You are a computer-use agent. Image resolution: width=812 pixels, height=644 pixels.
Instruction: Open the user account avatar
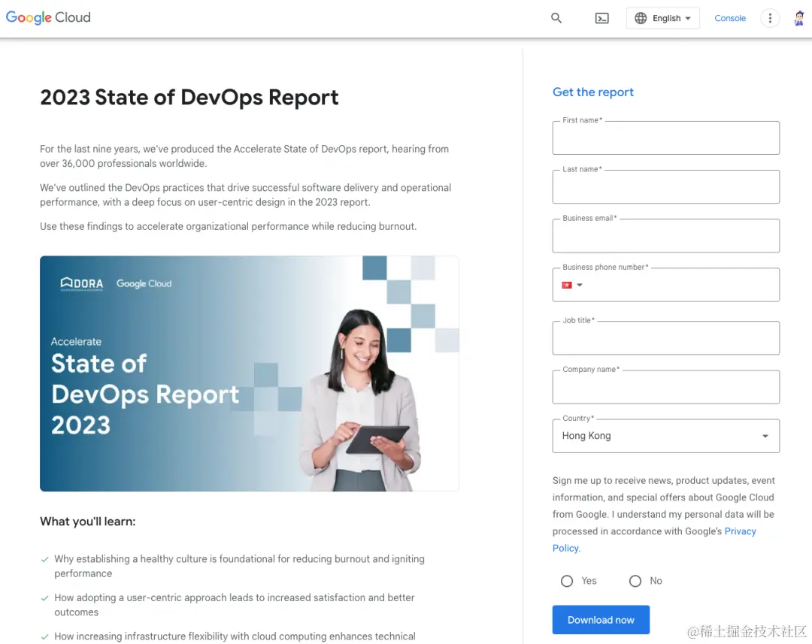[x=799, y=18]
